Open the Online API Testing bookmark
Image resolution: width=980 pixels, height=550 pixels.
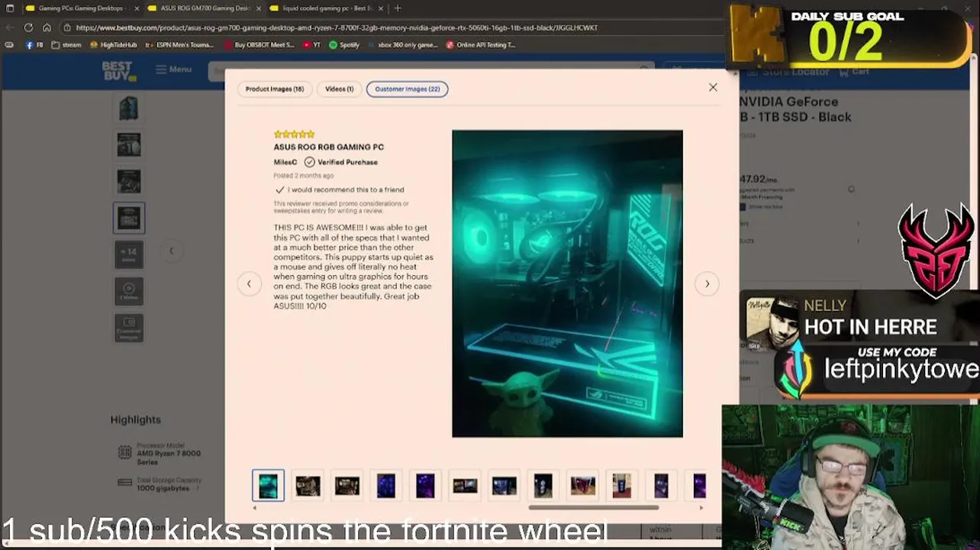(x=480, y=45)
